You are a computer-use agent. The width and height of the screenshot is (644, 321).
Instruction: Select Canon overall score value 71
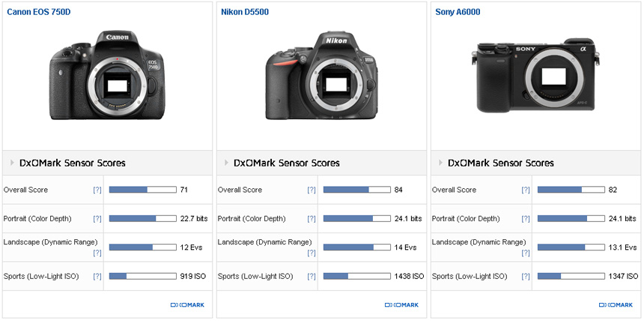click(x=184, y=190)
